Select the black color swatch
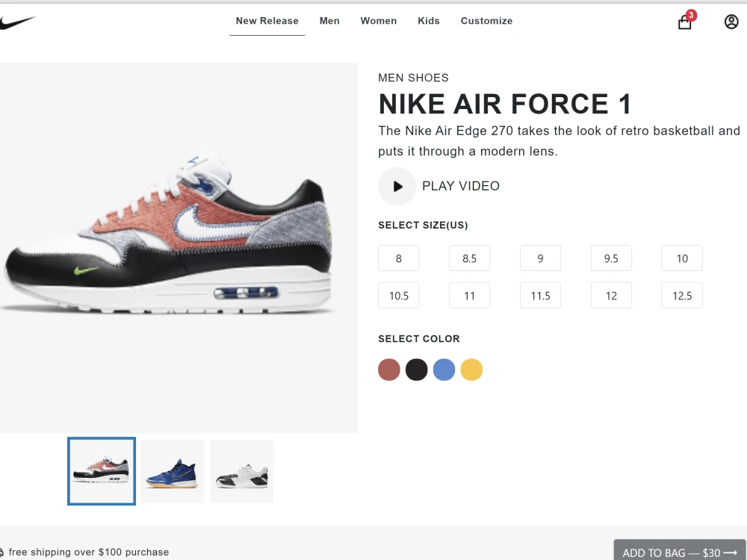The image size is (747, 560). (x=416, y=370)
